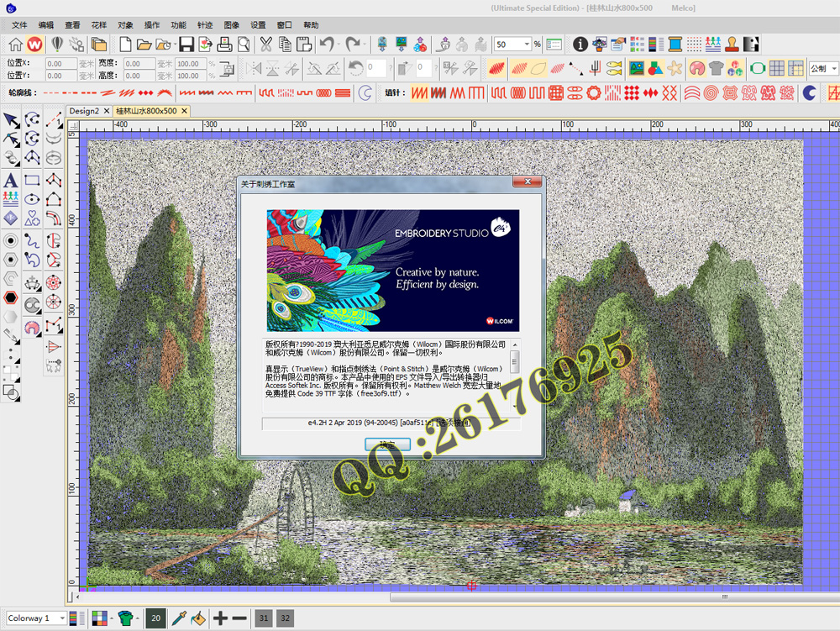
Task: Click the open folder icon
Action: 143,45
